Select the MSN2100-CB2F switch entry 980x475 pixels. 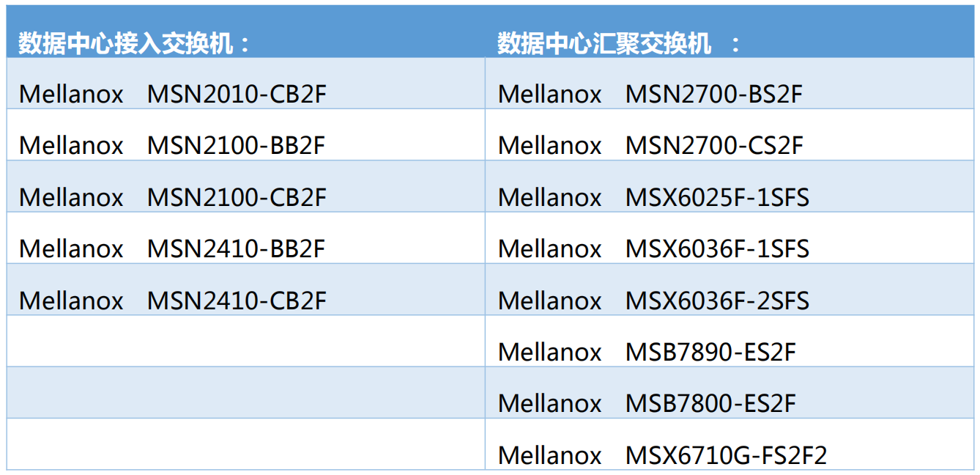(237, 197)
